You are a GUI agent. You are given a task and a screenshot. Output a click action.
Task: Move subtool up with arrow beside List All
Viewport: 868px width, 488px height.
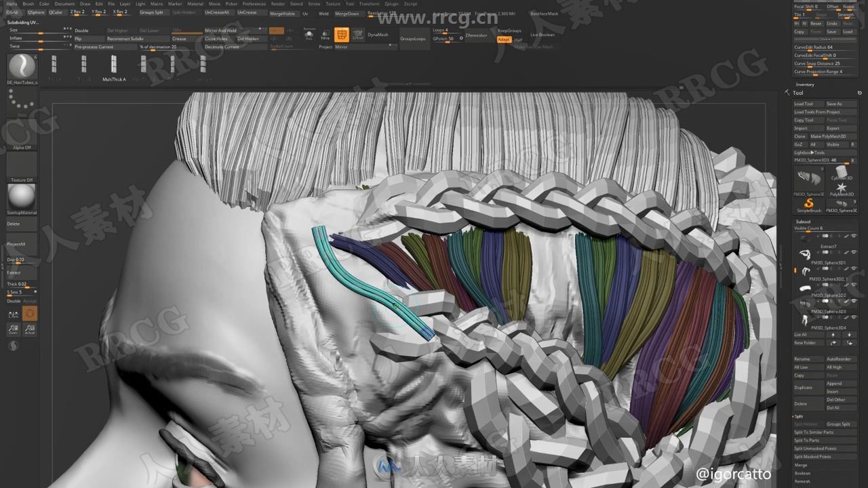[x=833, y=335]
